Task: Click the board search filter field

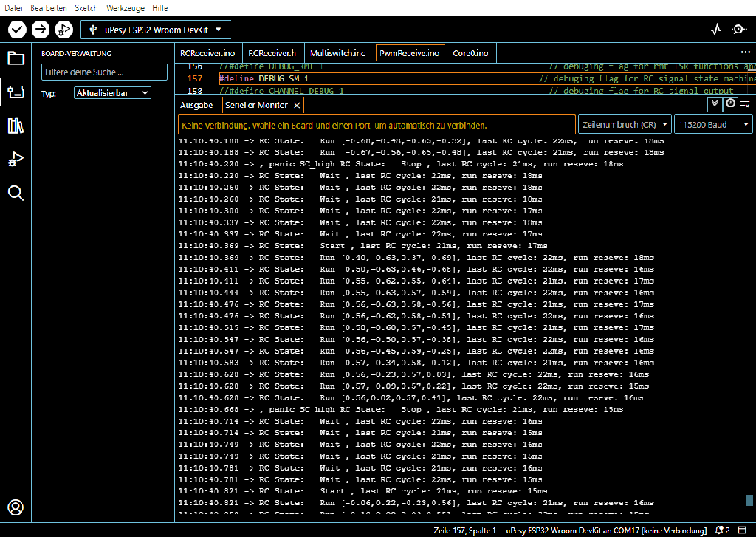Action: click(x=104, y=72)
